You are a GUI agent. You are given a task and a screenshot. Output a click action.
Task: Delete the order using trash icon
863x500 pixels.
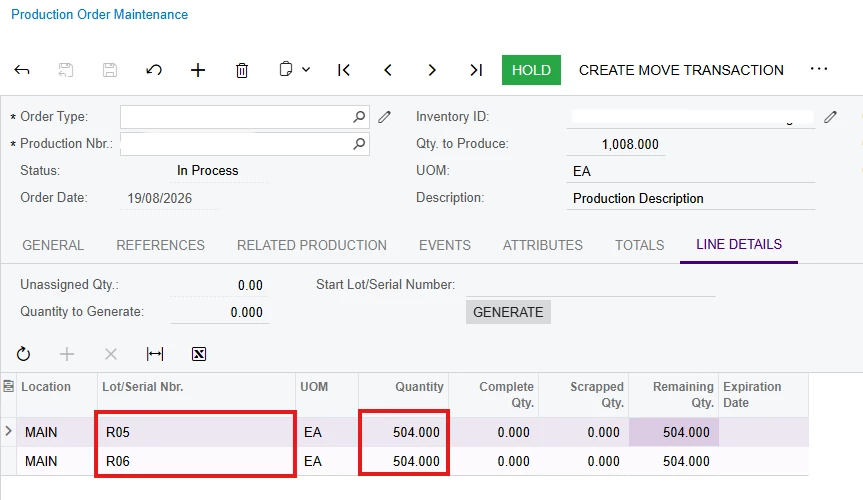point(242,70)
